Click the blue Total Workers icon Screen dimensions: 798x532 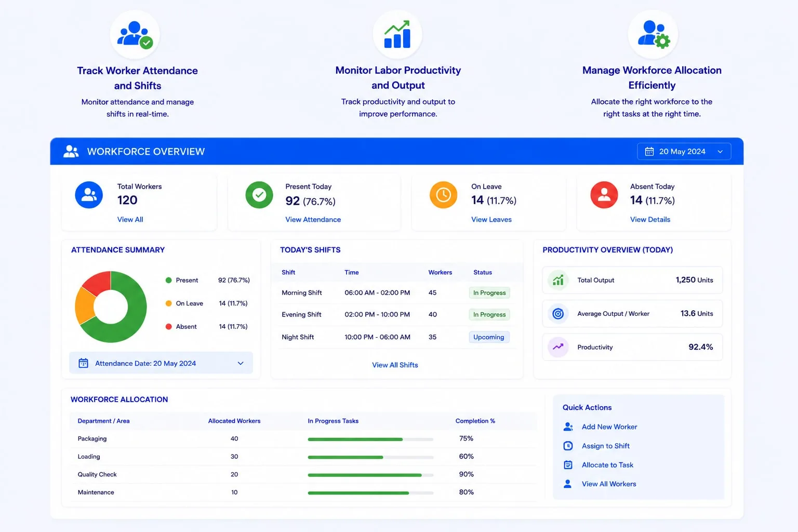89,195
